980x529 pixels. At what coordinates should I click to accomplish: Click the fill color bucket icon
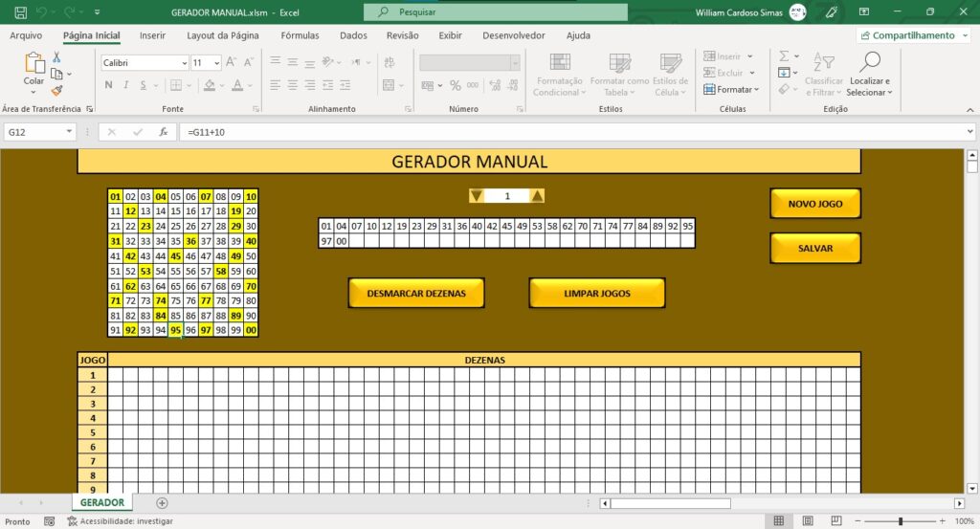[210, 85]
